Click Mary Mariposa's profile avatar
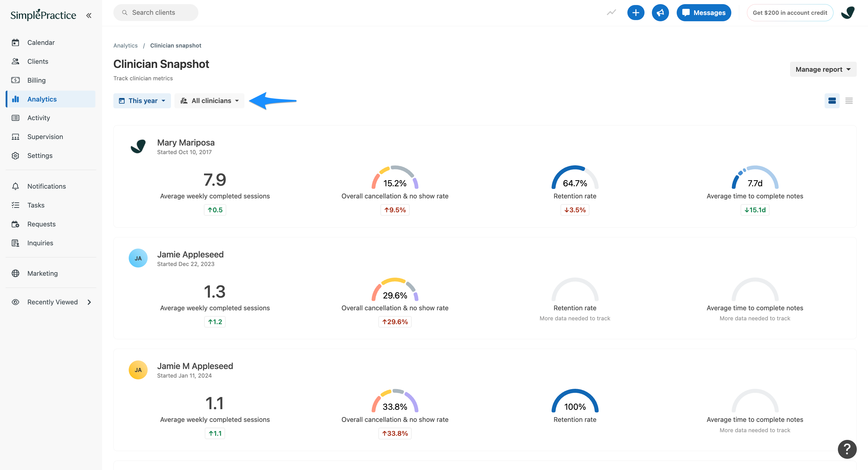The width and height of the screenshot is (868, 470). (138, 146)
